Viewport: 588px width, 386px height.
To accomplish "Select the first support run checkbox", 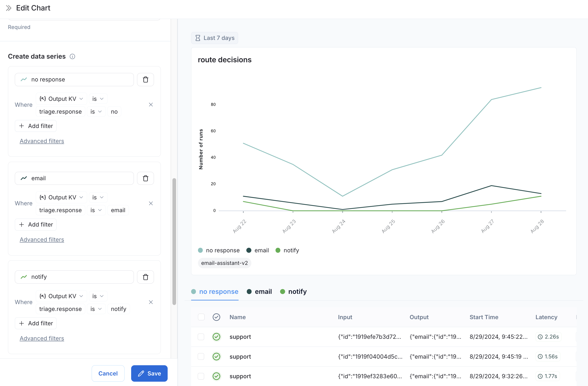I will pos(201,337).
